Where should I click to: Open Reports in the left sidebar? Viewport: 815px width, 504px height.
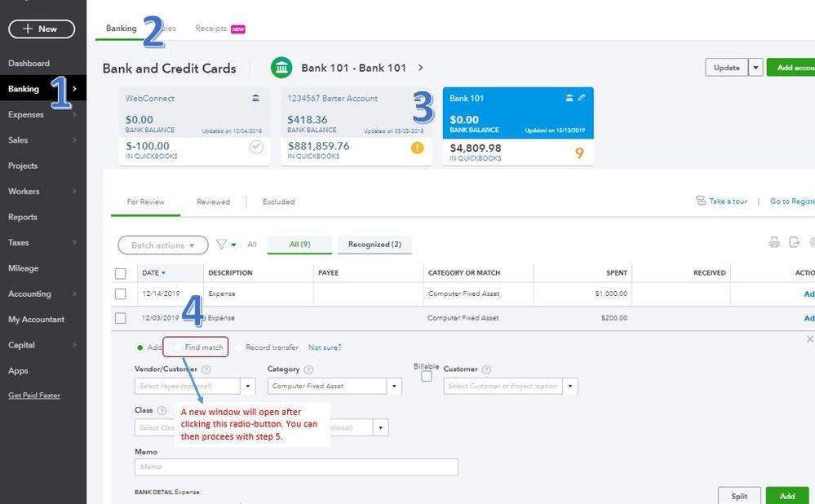(23, 217)
